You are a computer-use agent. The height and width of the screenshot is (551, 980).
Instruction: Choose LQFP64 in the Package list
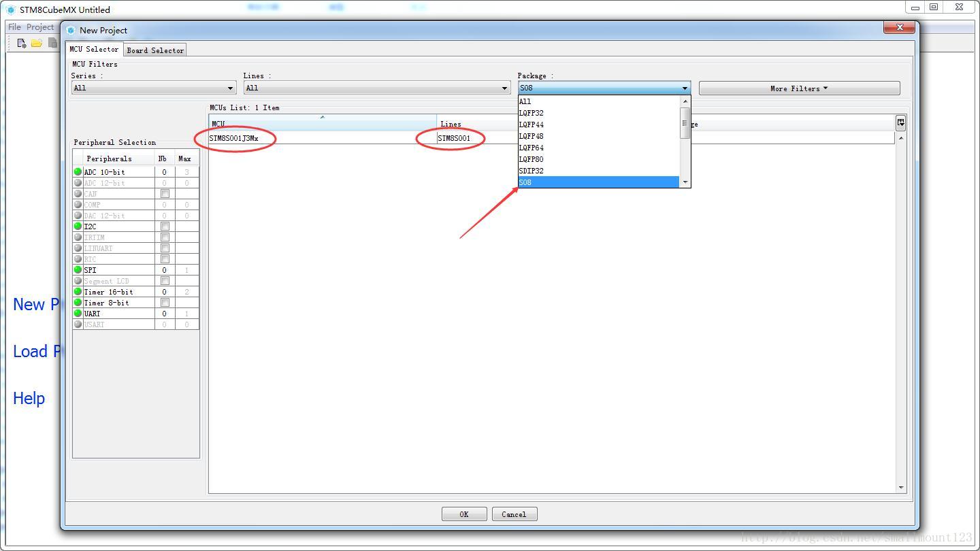pos(599,148)
